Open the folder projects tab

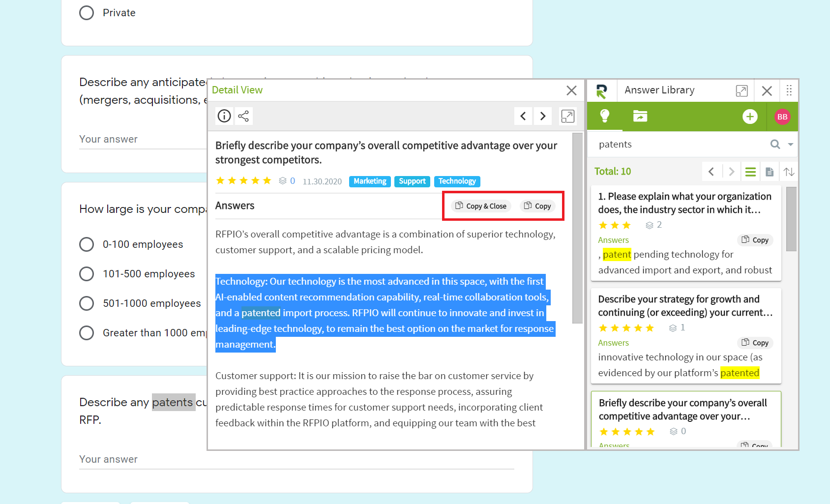(640, 116)
